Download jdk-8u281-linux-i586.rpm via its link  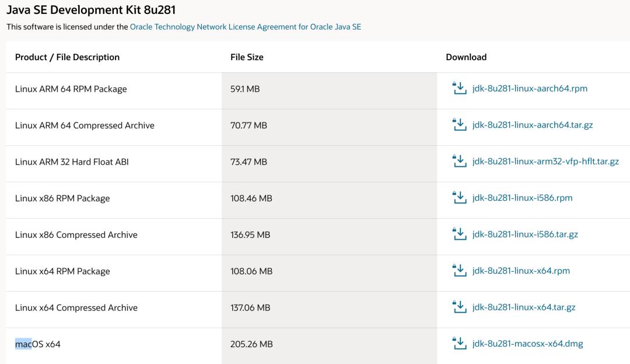521,198
